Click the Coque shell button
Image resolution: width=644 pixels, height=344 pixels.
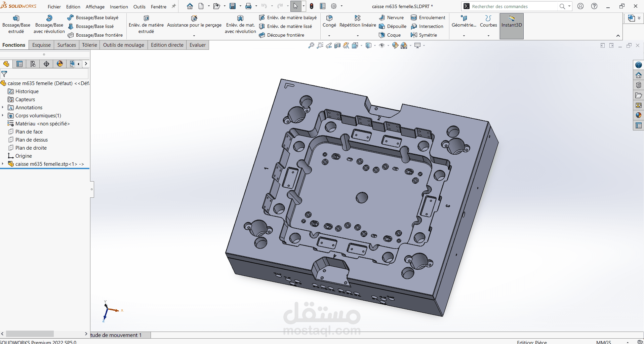[x=390, y=35]
